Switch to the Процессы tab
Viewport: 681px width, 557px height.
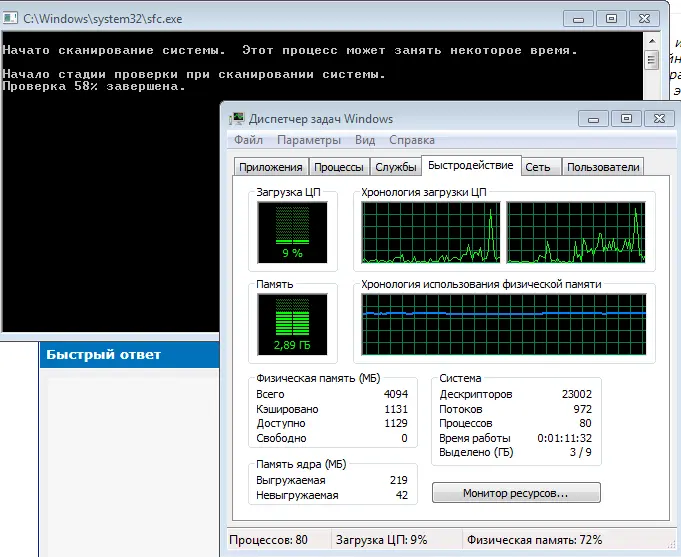[337, 167]
